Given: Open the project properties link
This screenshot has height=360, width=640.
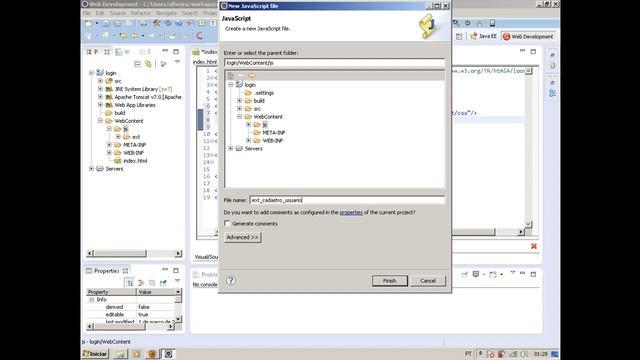Looking at the screenshot, I should tap(351, 212).
